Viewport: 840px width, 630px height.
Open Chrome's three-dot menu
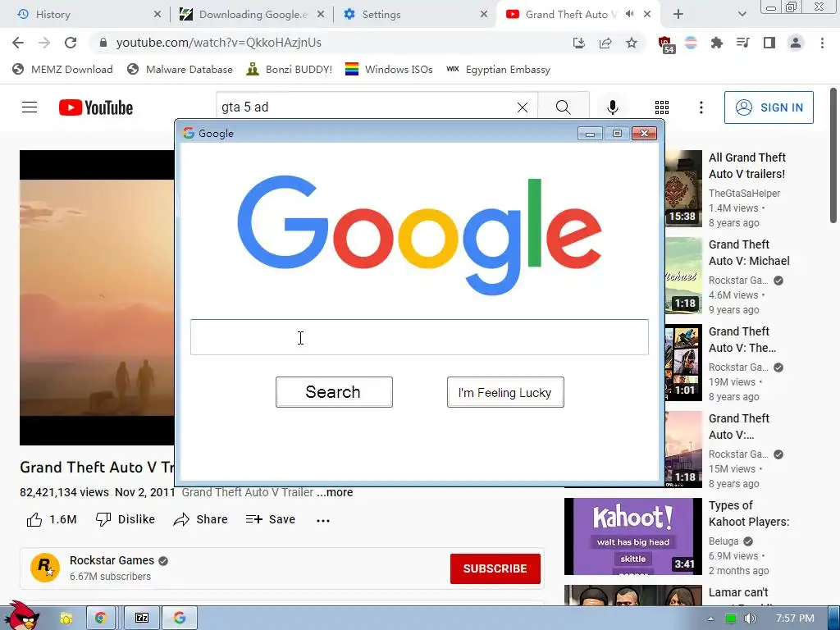[822, 43]
